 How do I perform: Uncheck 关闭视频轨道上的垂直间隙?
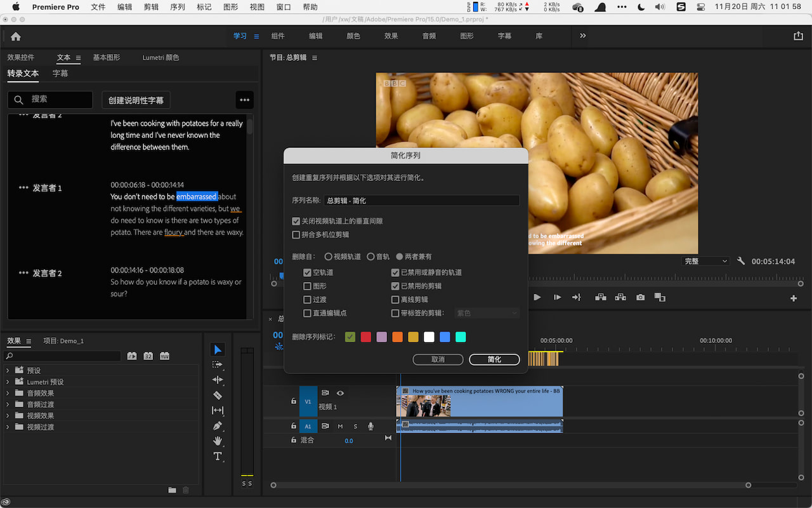(296, 221)
